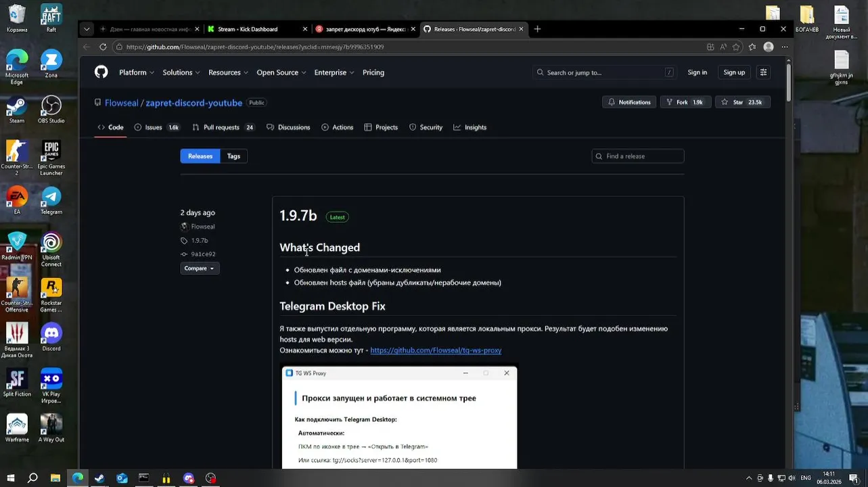This screenshot has width=868, height=487.
Task: Switch to Дзен главная tab
Action: pos(149,29)
